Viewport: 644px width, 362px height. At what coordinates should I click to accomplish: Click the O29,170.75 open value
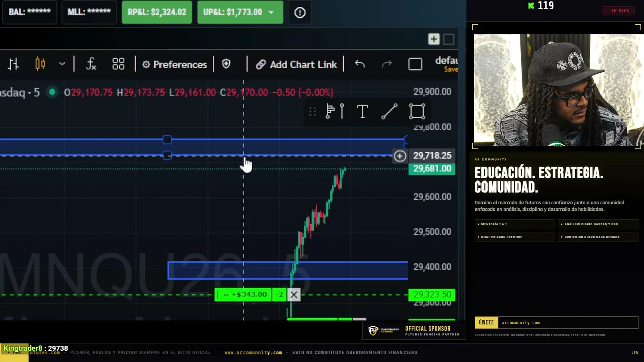tap(88, 93)
